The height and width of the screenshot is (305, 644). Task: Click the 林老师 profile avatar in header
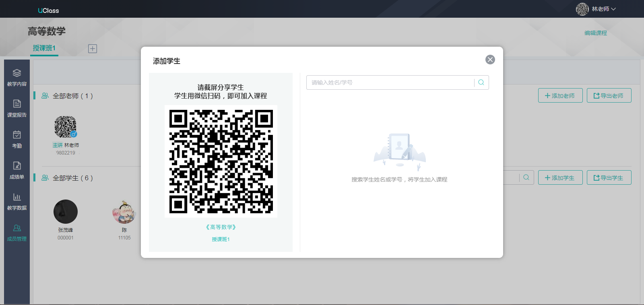(x=582, y=9)
